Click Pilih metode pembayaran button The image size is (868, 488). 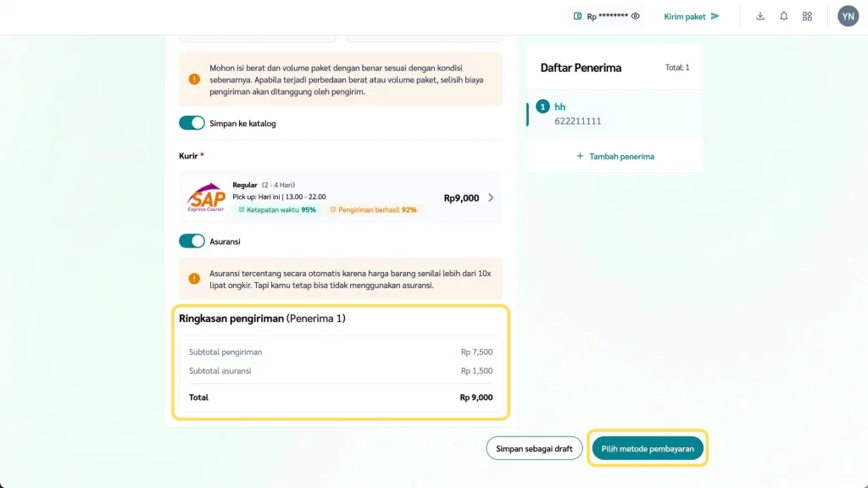[x=648, y=448]
